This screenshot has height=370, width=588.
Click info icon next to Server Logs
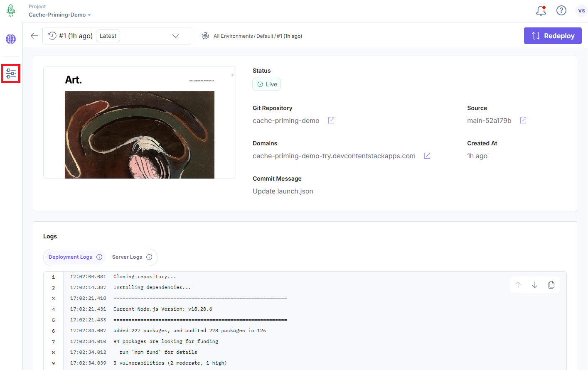pos(149,257)
